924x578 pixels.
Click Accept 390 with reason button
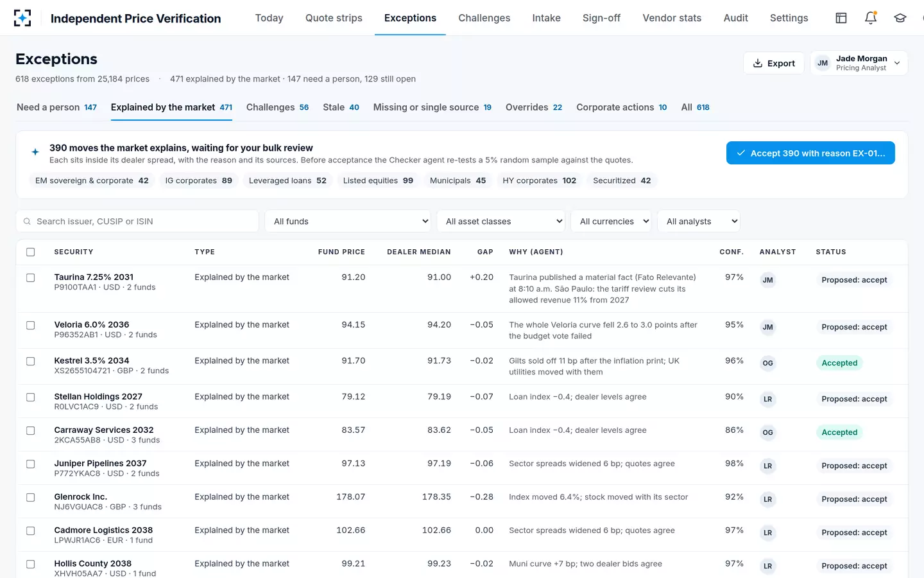(x=810, y=153)
